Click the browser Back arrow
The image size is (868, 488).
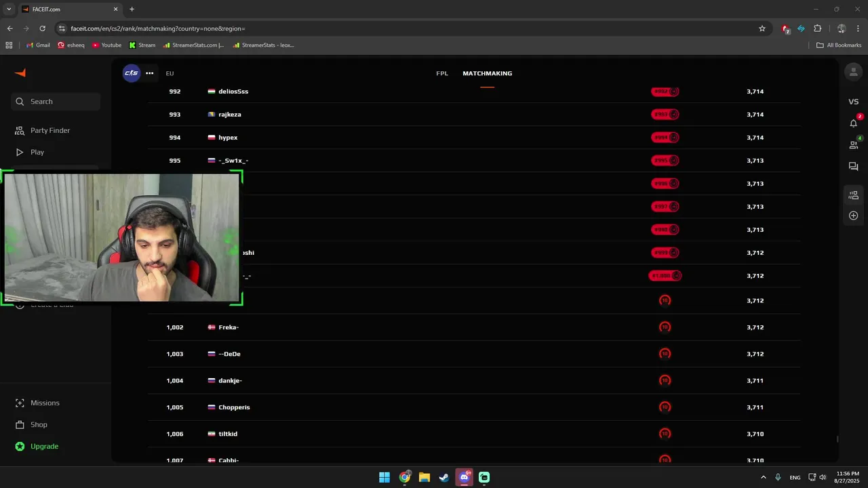pyautogui.click(x=9, y=28)
